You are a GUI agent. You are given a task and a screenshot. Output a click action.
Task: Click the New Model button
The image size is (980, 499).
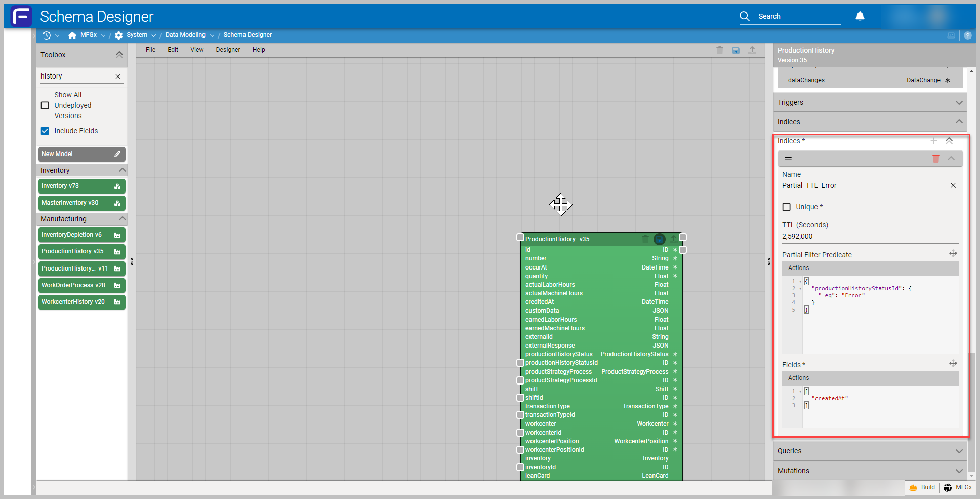81,154
